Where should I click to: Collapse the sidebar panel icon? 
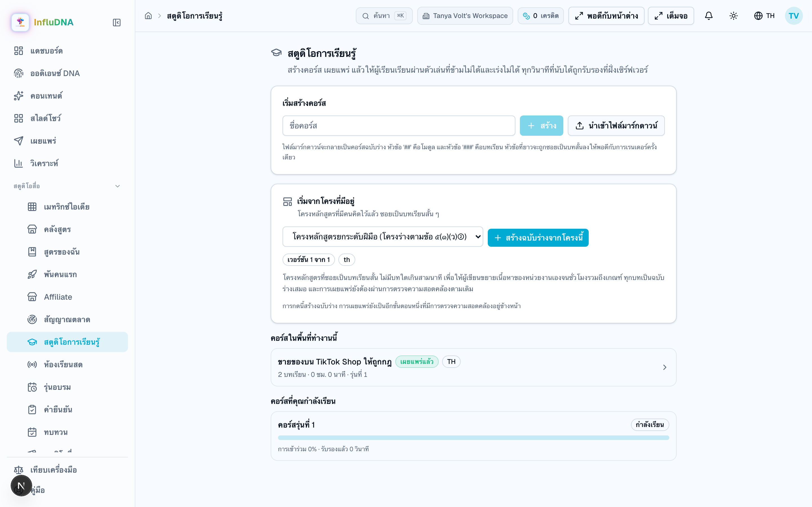(x=116, y=23)
